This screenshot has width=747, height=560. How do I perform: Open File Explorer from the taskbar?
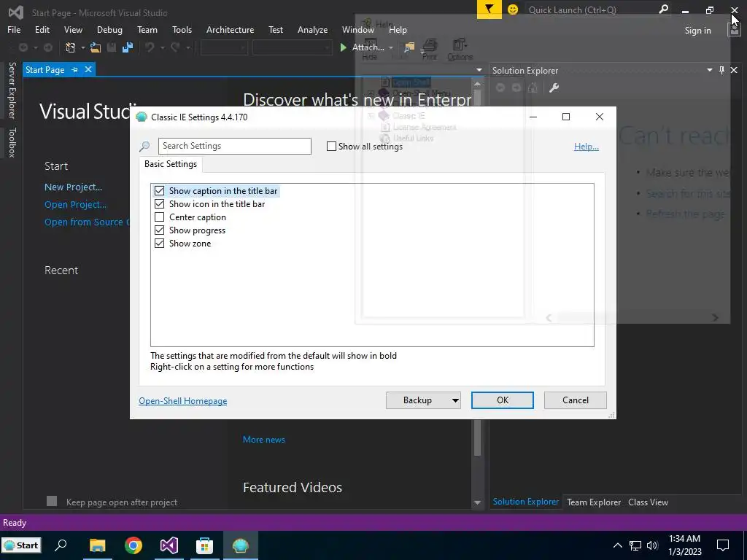click(x=97, y=545)
